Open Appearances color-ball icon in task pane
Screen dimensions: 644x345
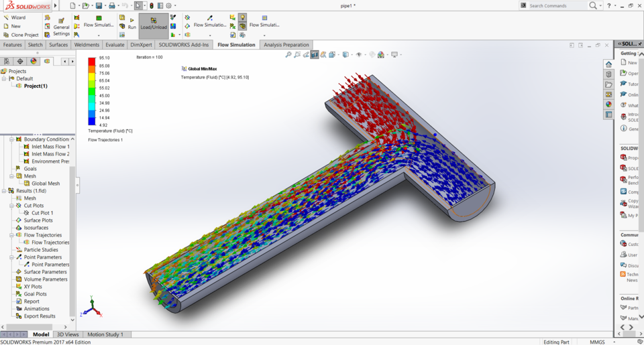[x=608, y=105]
